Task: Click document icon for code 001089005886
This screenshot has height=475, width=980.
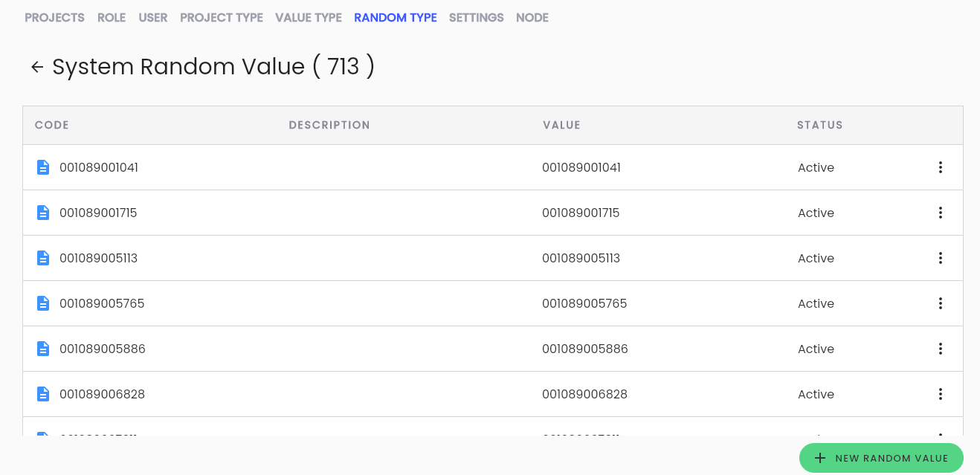Action: coord(43,349)
